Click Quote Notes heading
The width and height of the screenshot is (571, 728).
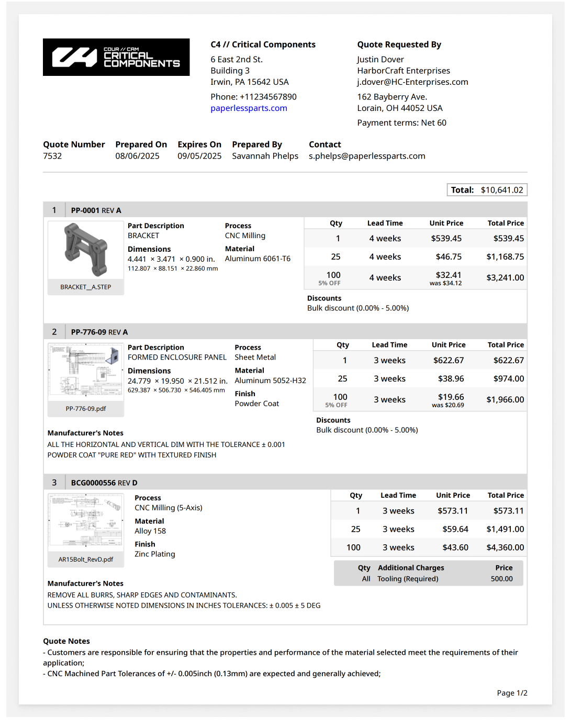(x=66, y=641)
